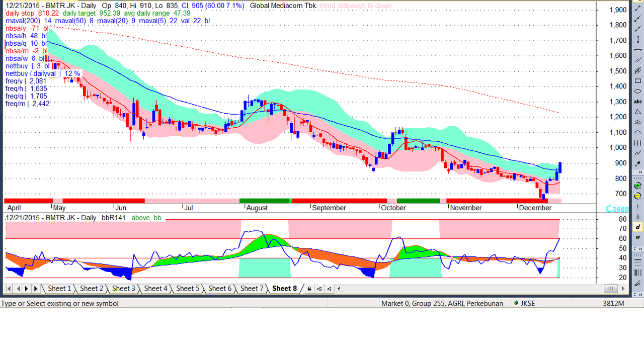This screenshot has width=644, height=362.
Task: Switch to Sheet 3 tab
Action: pos(124,289)
